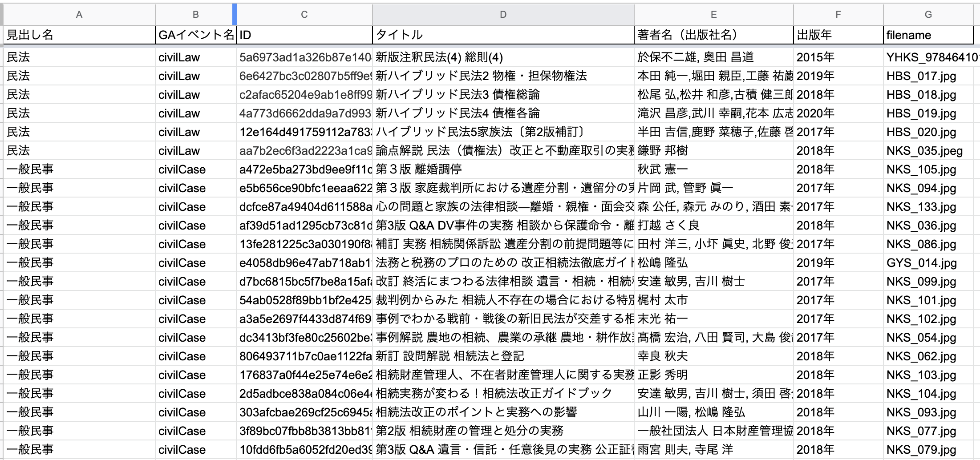Click column C header
The width and height of the screenshot is (980, 460).
click(x=304, y=15)
